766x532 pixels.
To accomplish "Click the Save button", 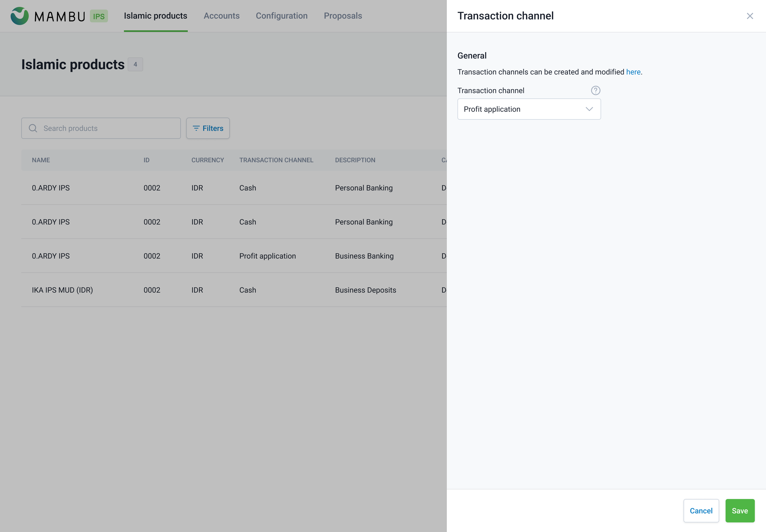I will coord(739,510).
